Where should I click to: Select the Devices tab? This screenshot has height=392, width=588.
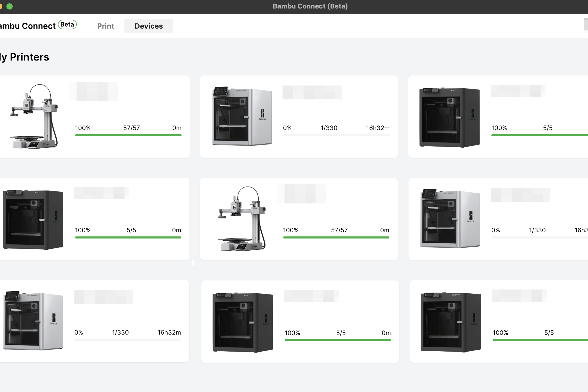coord(149,26)
